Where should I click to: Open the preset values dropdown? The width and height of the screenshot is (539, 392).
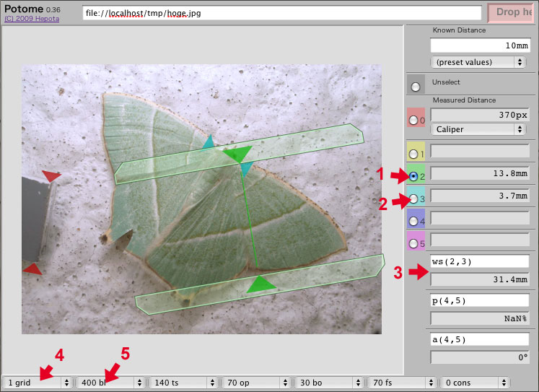pyautogui.click(x=478, y=62)
